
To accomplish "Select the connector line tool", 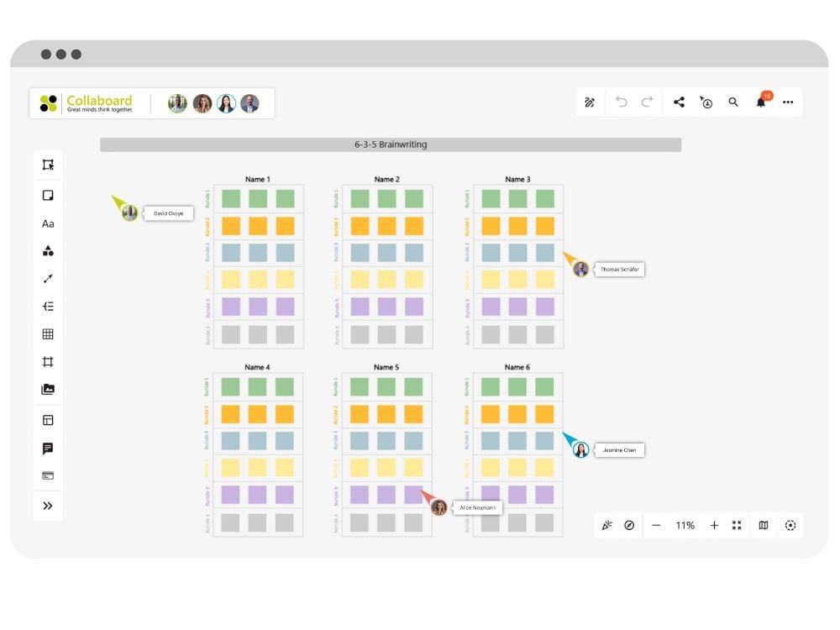I will [48, 278].
